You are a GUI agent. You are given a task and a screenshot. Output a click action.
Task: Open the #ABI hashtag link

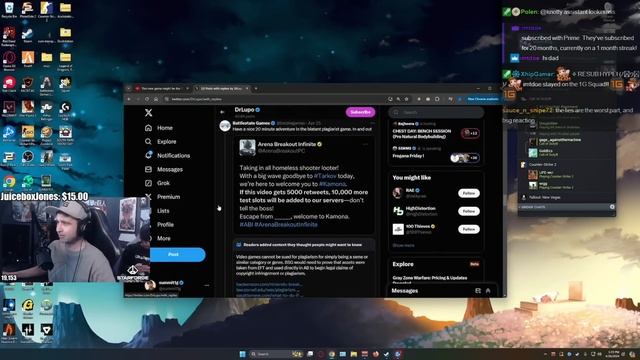pos(246,224)
